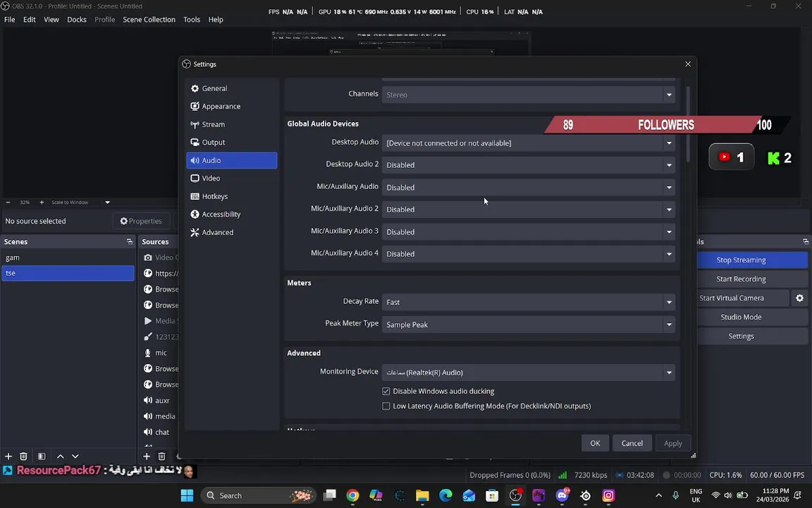The height and width of the screenshot is (508, 812).
Task: Open the Monitoring Device dropdown
Action: pos(528,373)
